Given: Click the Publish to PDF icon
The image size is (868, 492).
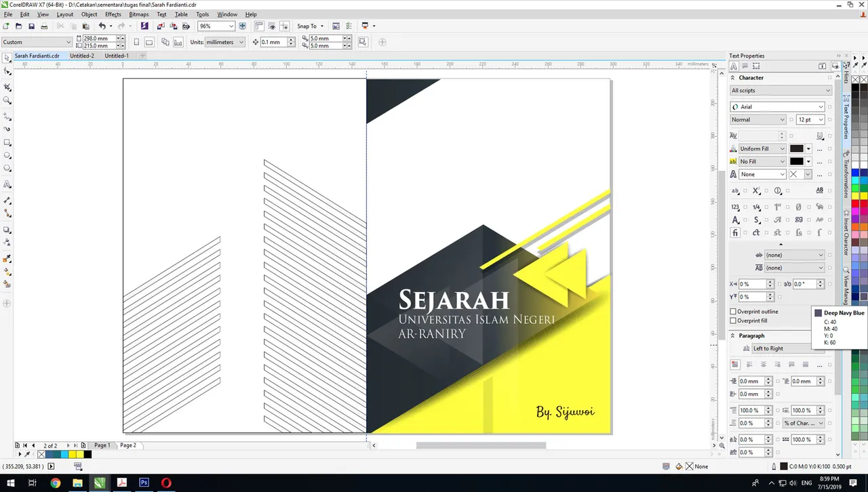Looking at the screenshot, I should [186, 26].
